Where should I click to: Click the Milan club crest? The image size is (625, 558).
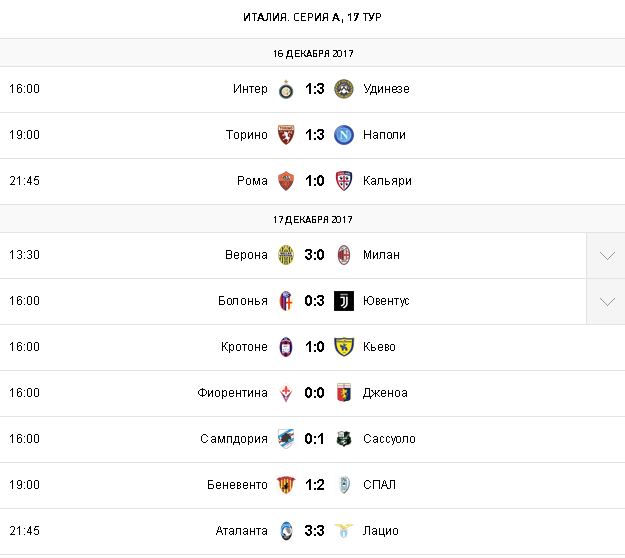[x=344, y=255]
